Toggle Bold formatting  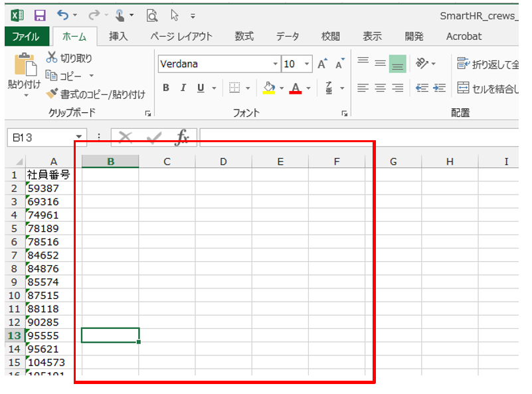tap(166, 88)
